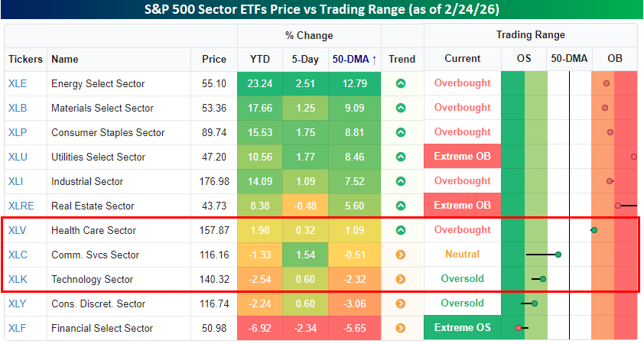Open the XLK ticker link
Screen dimensions: 644x344
[x=18, y=279]
